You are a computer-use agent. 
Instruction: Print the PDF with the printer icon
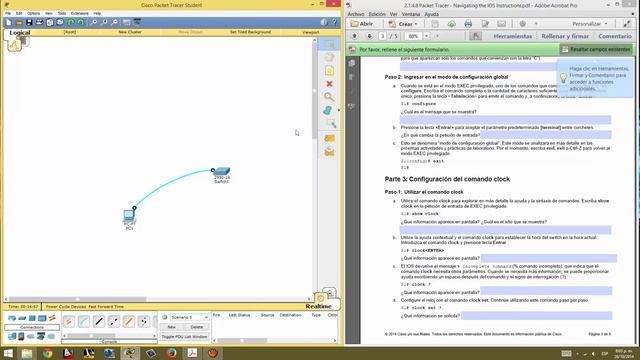468,24
